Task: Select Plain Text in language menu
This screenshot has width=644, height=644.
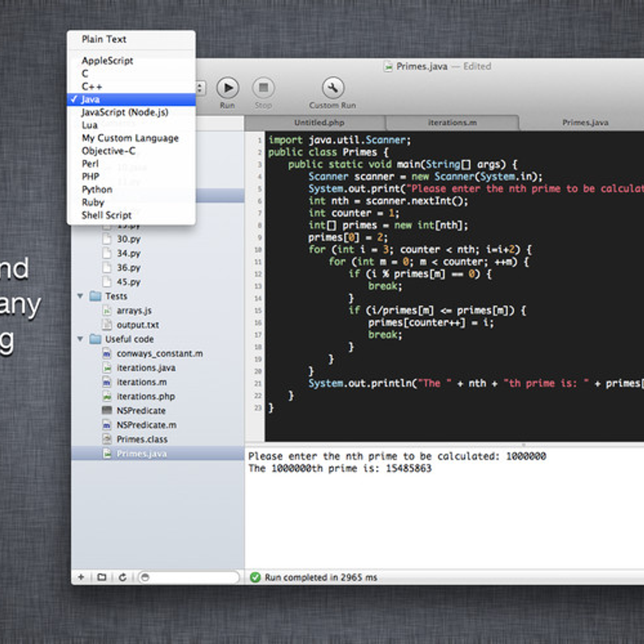Action: click(x=104, y=39)
